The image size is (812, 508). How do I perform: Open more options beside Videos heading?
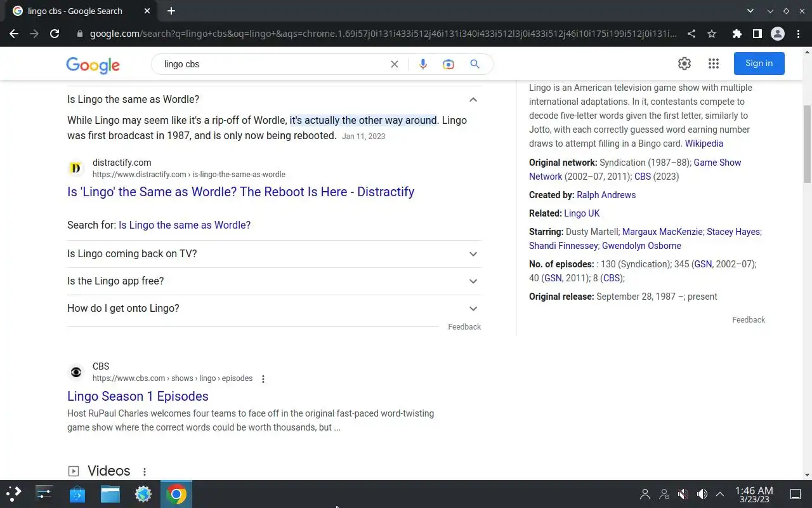click(145, 472)
